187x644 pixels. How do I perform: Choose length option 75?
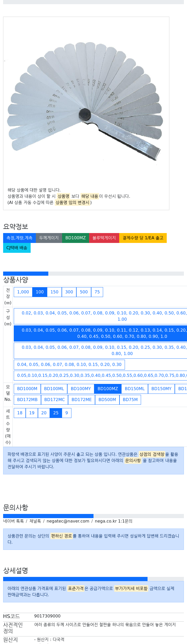97,292
